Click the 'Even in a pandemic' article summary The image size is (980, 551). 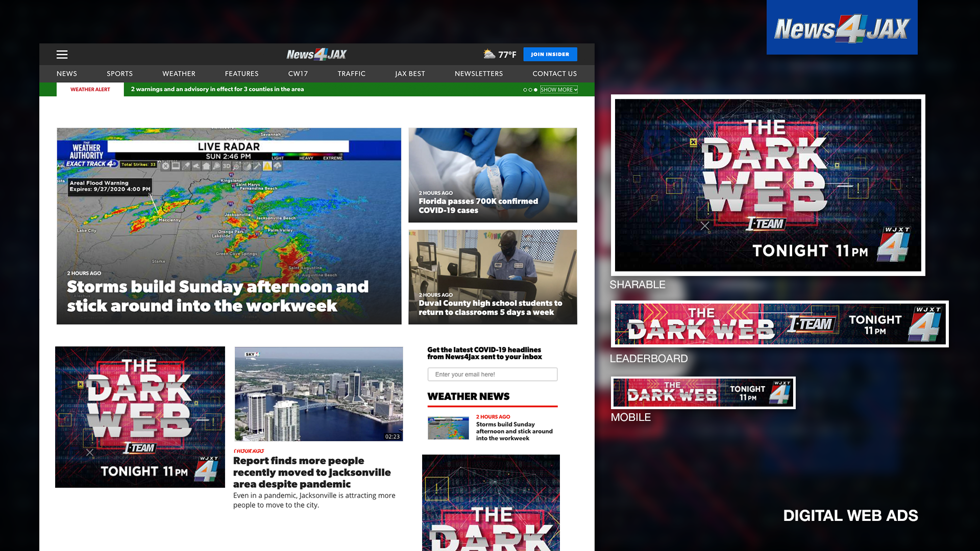314,500
